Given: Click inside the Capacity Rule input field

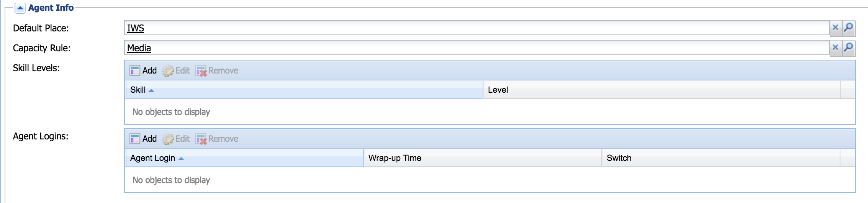Looking at the screenshot, I should click(460, 48).
